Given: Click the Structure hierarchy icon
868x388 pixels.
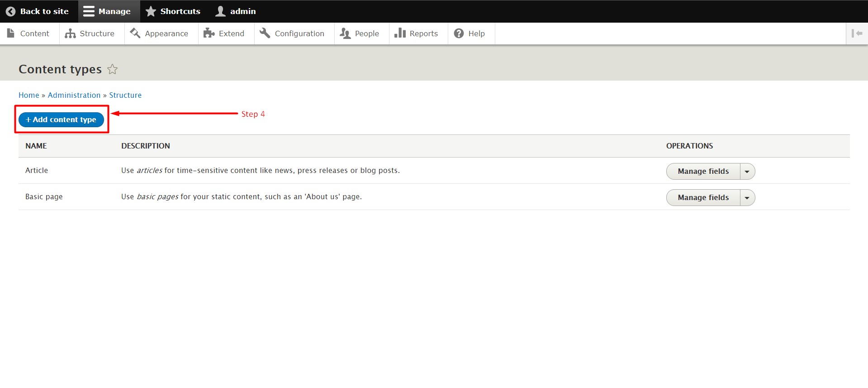Looking at the screenshot, I should 70,34.
